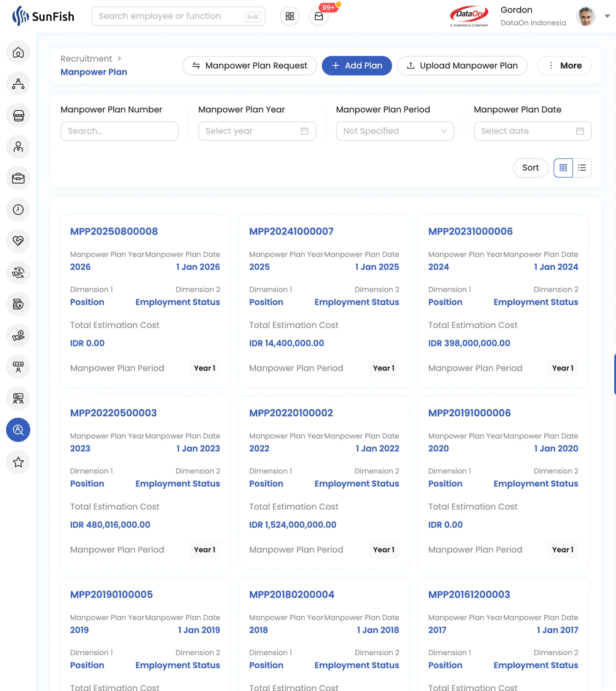Click the IDR 1,524,000,000.00 cost value
The image size is (616, 691).
[x=293, y=525]
